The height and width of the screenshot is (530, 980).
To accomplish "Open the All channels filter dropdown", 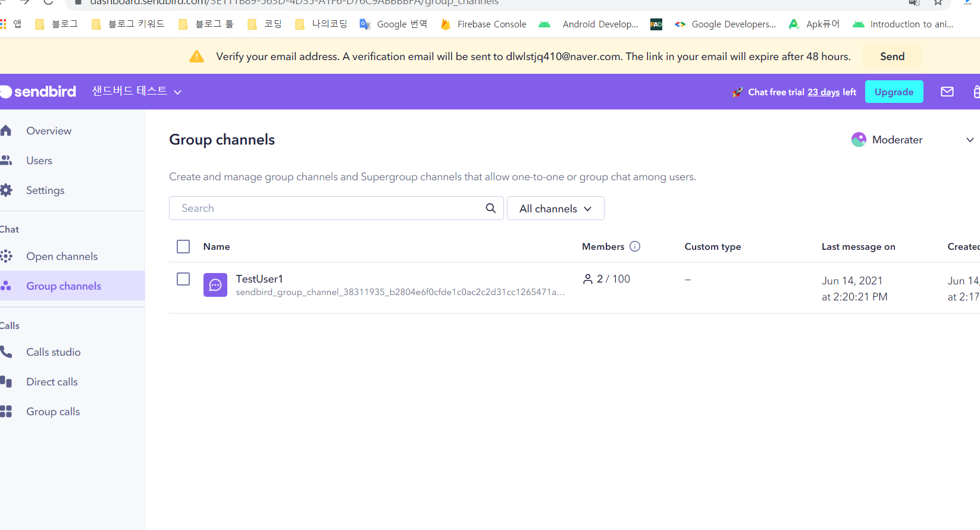I will tap(556, 208).
